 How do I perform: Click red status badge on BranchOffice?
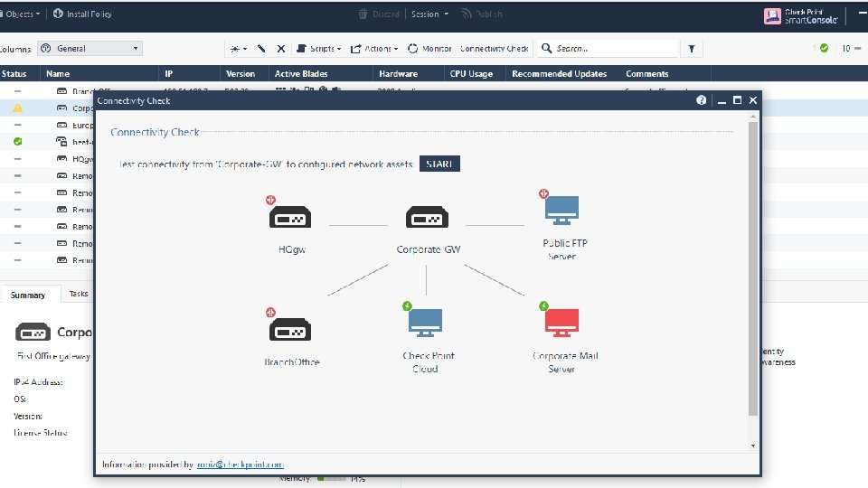click(270, 313)
